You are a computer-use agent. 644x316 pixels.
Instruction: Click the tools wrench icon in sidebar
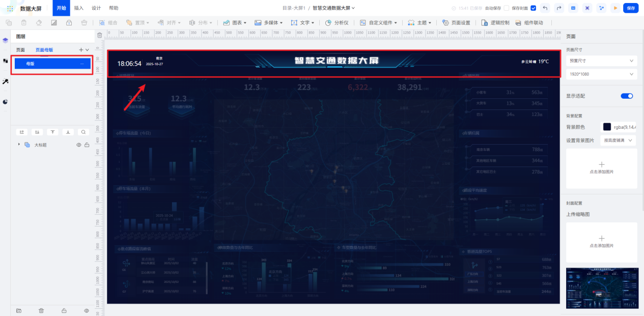click(5, 81)
